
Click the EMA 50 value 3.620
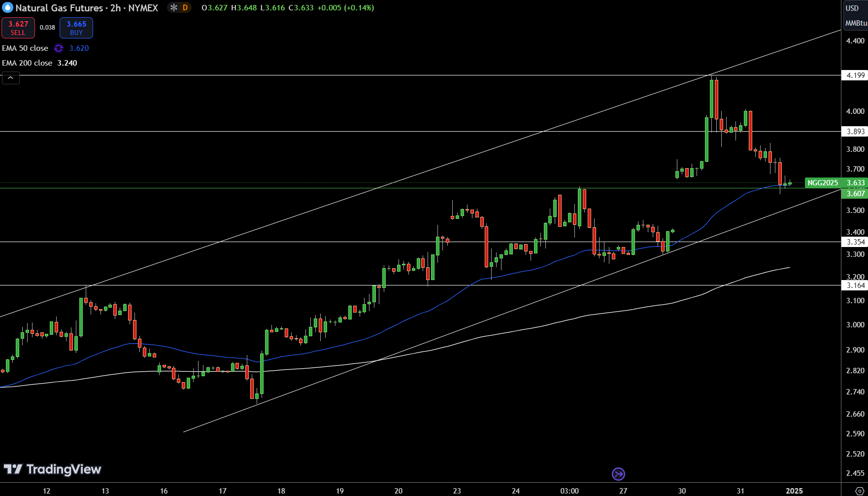[x=79, y=48]
